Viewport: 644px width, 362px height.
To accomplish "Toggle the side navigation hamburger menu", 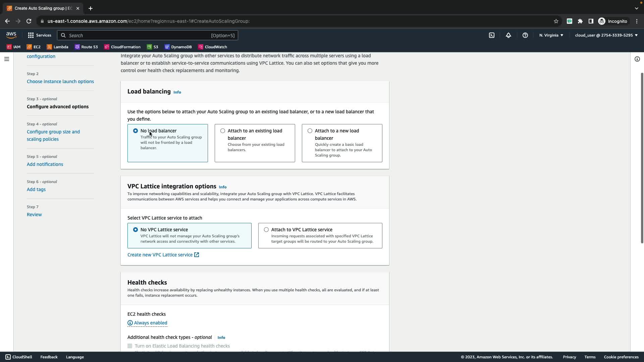I will tap(7, 59).
